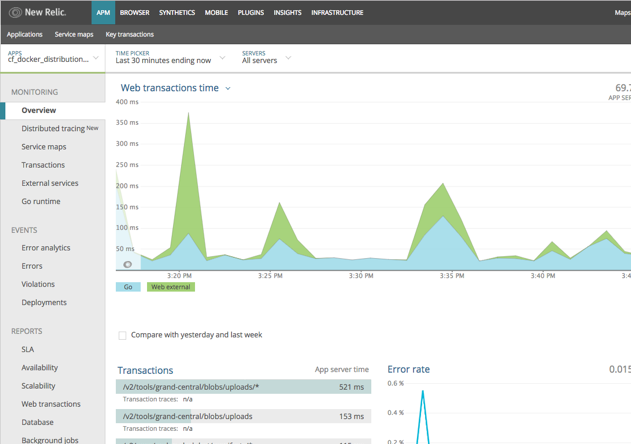Toggle the Web external legend swatch

(x=171, y=287)
